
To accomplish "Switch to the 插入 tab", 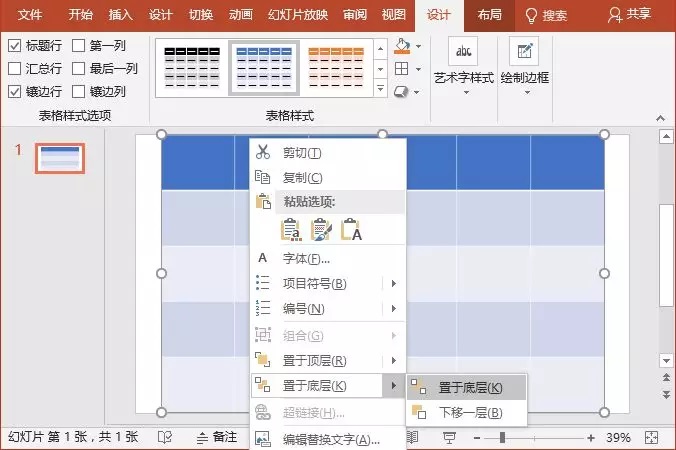I will [x=120, y=15].
